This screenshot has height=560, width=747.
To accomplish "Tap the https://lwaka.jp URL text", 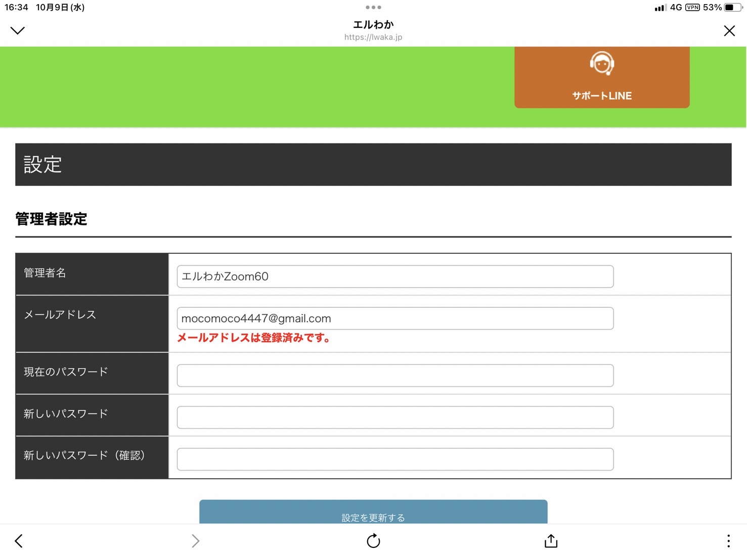I will tap(373, 37).
